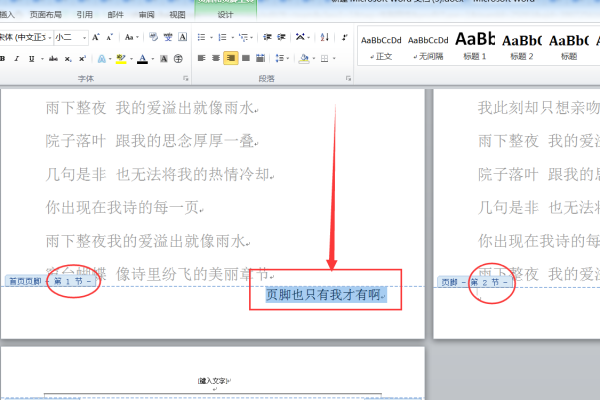Switch to the 邮件 tab

[x=116, y=15]
